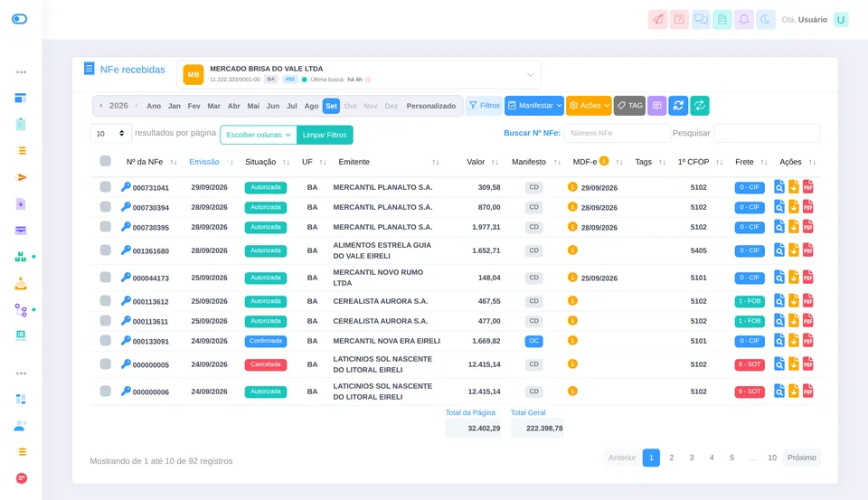Download XML for NFe 000730394

[793, 207]
